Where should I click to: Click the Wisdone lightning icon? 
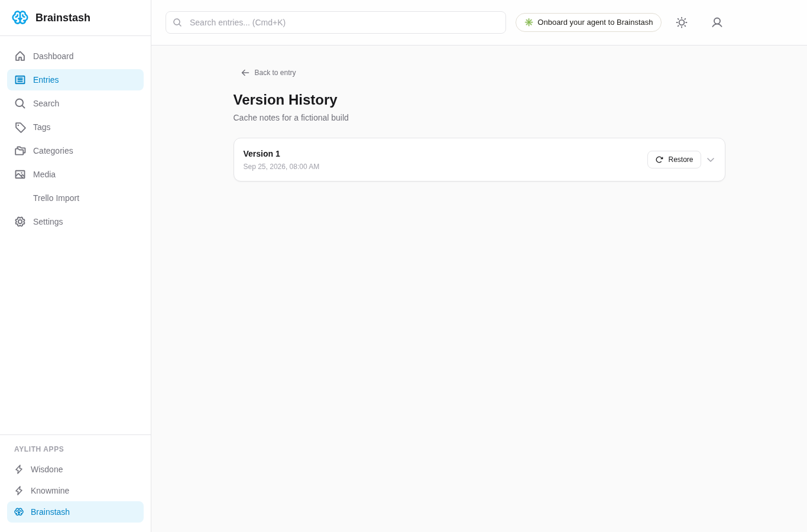pos(19,469)
